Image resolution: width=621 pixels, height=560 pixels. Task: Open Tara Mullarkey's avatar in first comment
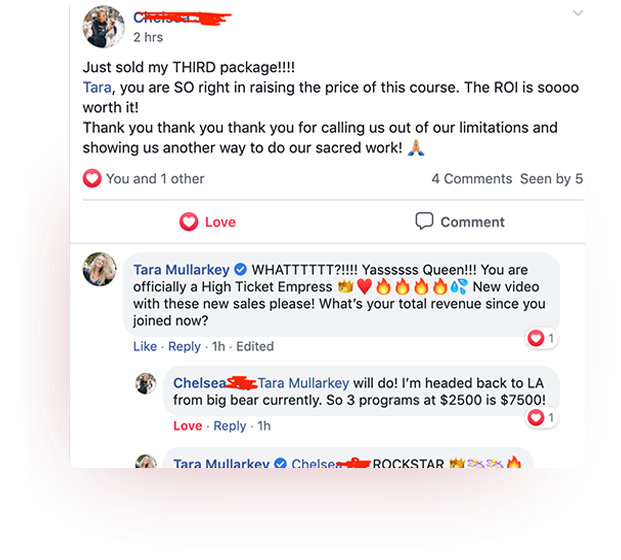tap(99, 269)
